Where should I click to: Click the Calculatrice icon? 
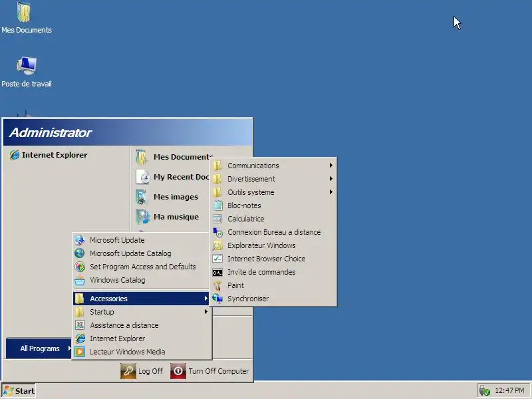coord(217,219)
